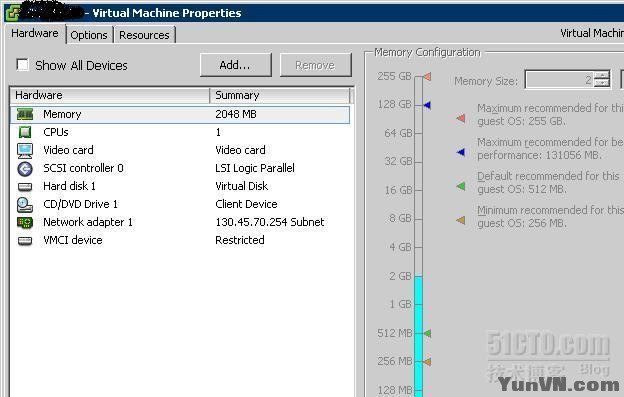This screenshot has height=397, width=624.
Task: Click the Client Device summary value
Action: pyautogui.click(x=246, y=204)
